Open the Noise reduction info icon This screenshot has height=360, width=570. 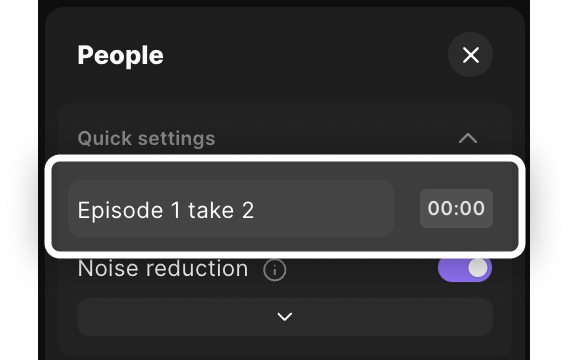click(274, 270)
